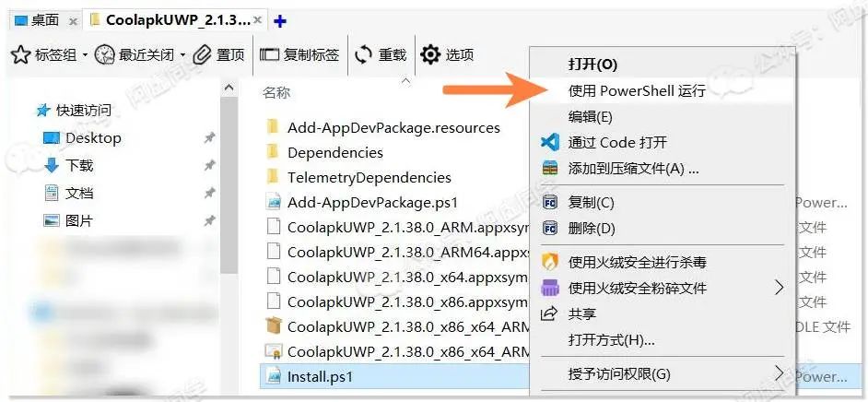
Task: Choose 使用 PowerShell 运行
Action: [x=637, y=90]
